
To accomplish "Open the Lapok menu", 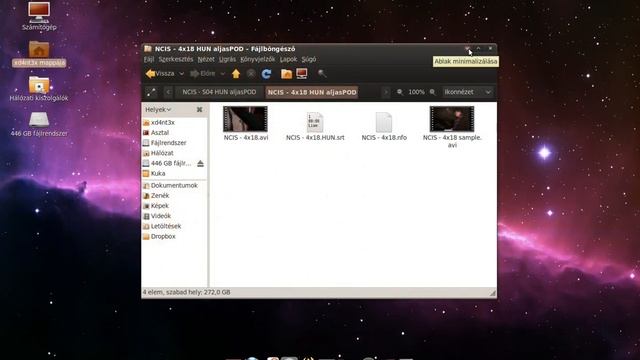I will coord(288,59).
